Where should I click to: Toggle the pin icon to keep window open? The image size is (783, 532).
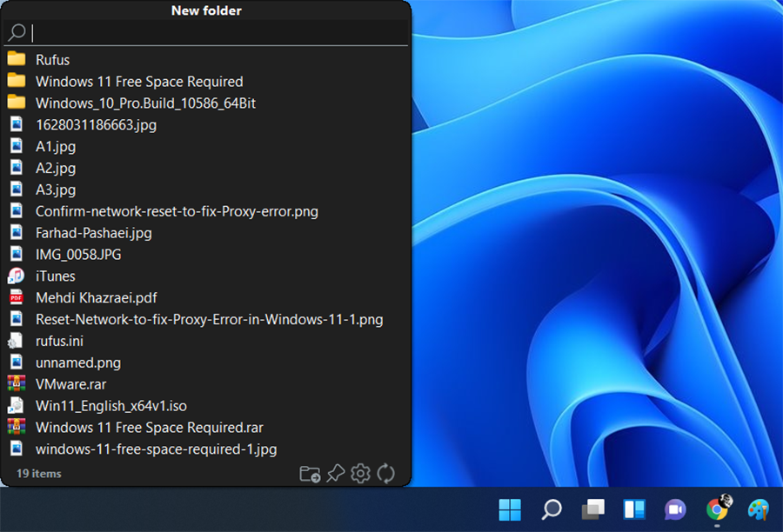pos(336,474)
